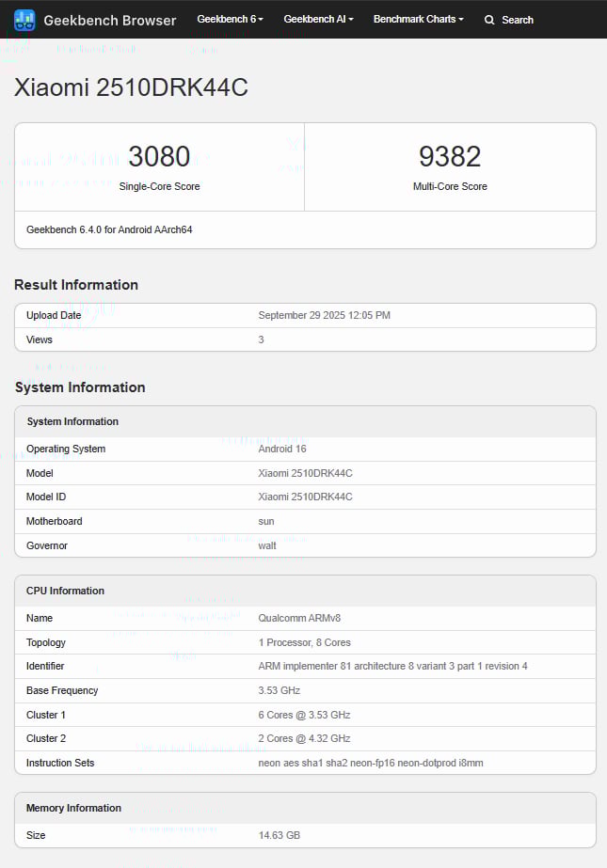Click the Cluster 2 value 2 Cores @ 4.32 GHz
The width and height of the screenshot is (607, 868).
point(304,738)
